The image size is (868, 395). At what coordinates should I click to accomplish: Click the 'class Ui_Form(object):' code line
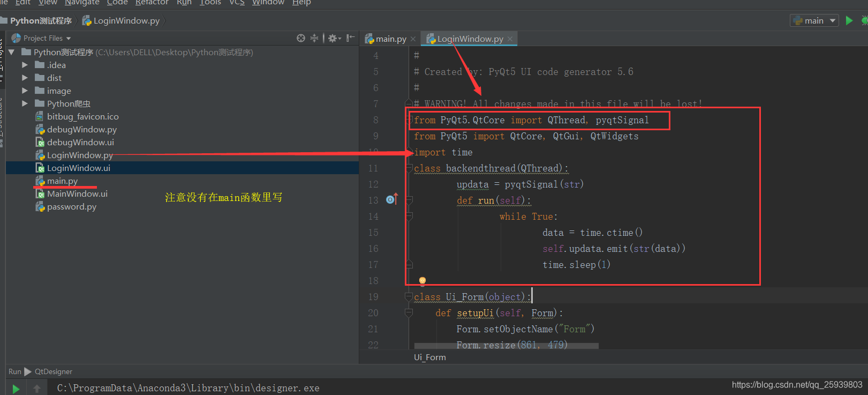472,297
